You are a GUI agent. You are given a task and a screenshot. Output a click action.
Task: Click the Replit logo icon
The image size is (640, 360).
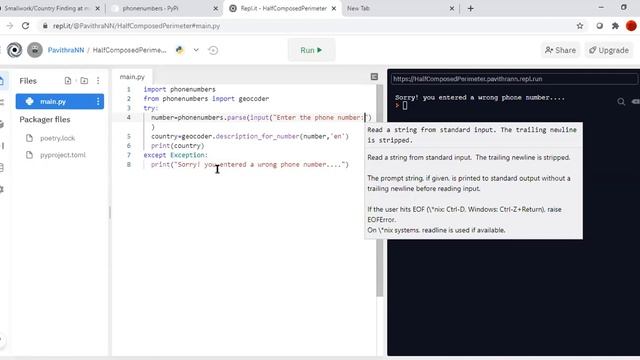[14, 50]
